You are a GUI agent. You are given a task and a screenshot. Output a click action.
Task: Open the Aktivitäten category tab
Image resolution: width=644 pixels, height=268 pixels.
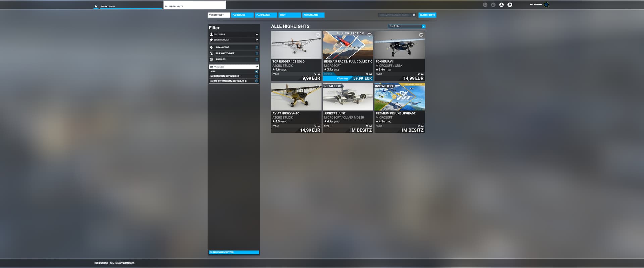click(313, 15)
